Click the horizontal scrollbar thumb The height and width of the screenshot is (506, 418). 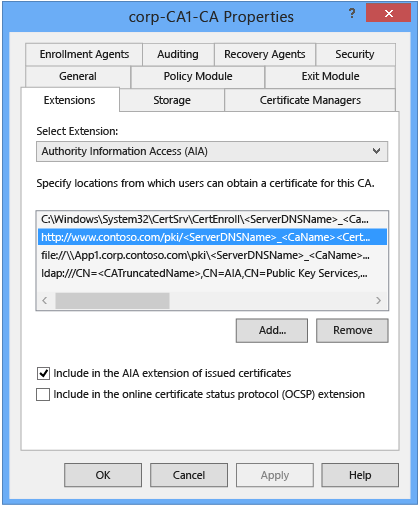pyautogui.click(x=112, y=301)
